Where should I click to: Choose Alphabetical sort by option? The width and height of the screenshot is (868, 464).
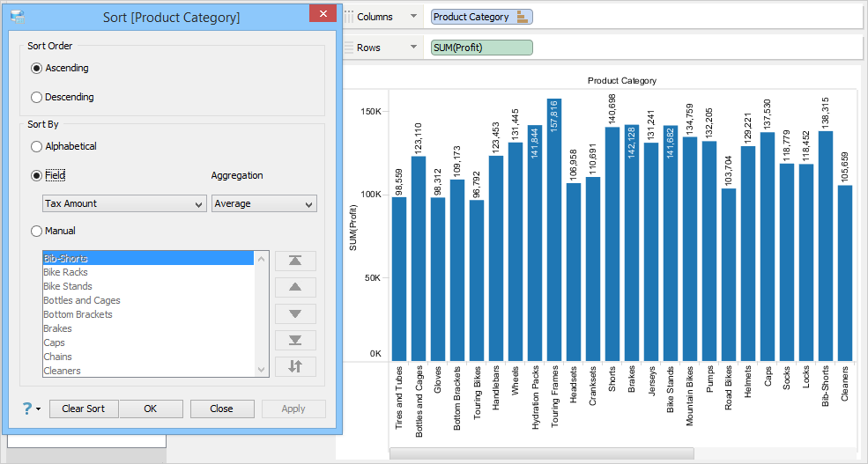pyautogui.click(x=36, y=146)
